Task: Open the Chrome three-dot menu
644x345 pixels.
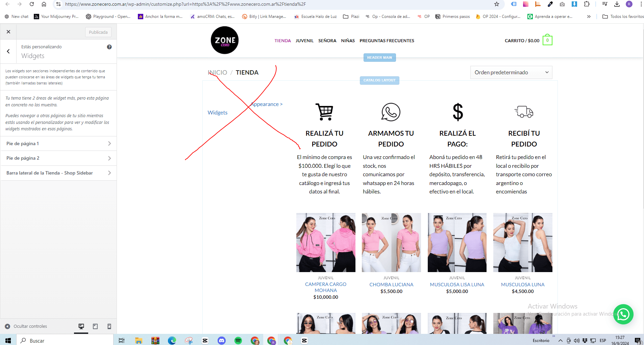Action: coord(641,4)
